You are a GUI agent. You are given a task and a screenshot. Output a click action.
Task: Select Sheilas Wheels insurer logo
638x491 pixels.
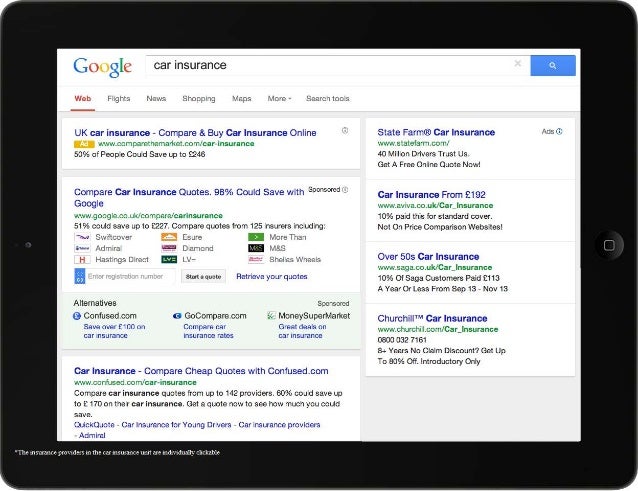pyautogui.click(x=256, y=260)
